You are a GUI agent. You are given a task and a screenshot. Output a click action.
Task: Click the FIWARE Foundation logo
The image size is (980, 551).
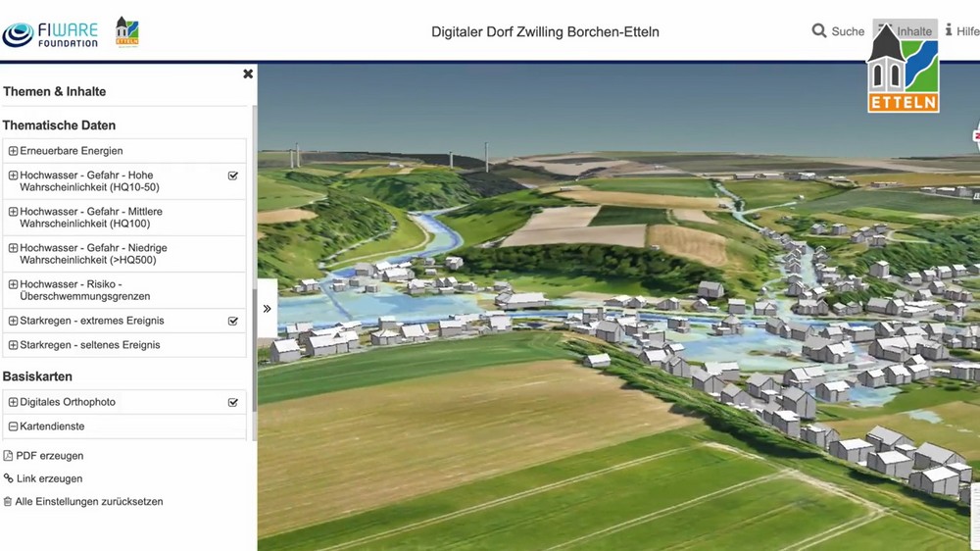tap(51, 31)
